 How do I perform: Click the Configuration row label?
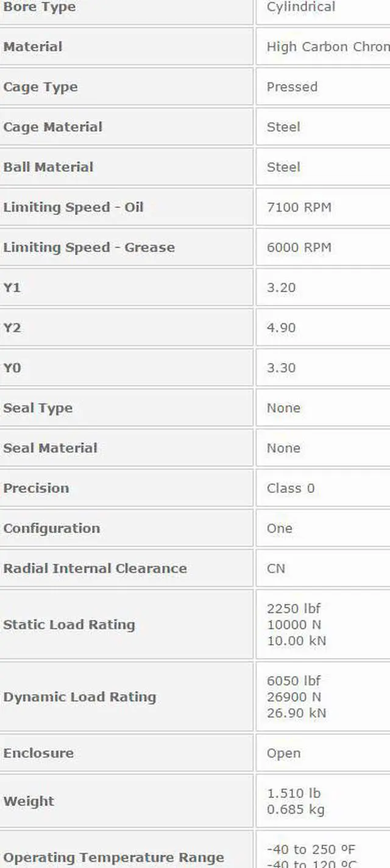tap(51, 528)
